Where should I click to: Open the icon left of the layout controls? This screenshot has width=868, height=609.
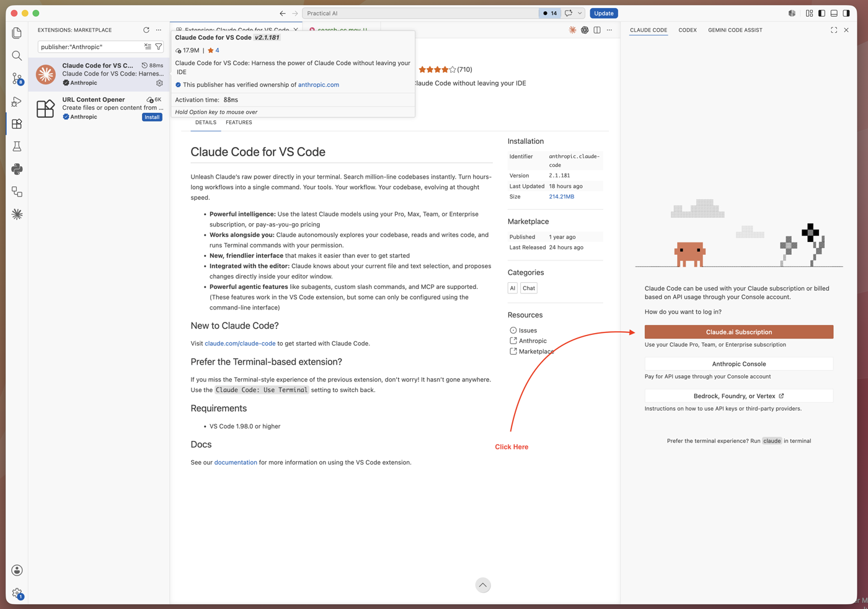tap(792, 13)
